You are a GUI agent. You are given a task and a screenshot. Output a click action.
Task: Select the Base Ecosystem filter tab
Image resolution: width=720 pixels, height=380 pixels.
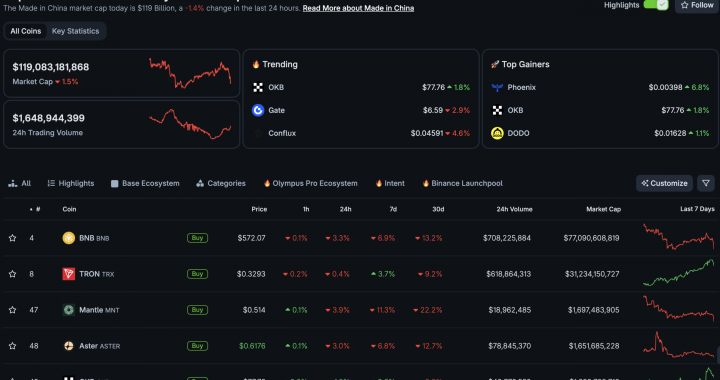click(145, 183)
